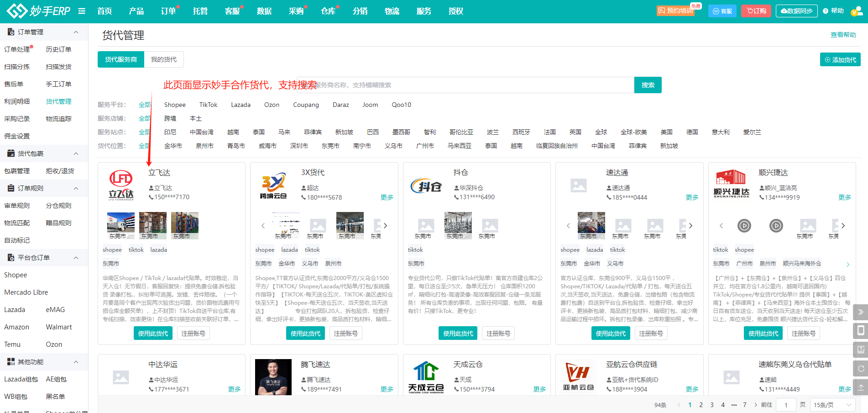Click the 立飞达 company logo
This screenshot has width=868, height=413.
pos(121,185)
